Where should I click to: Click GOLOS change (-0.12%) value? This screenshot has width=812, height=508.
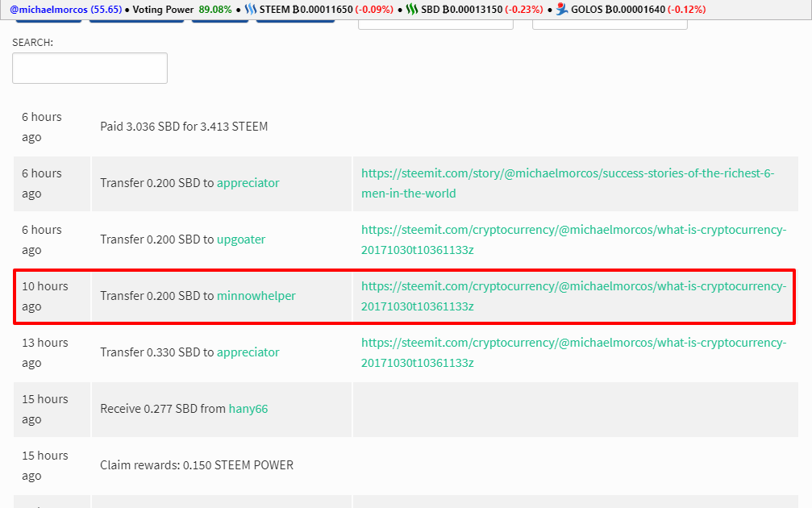pos(687,10)
